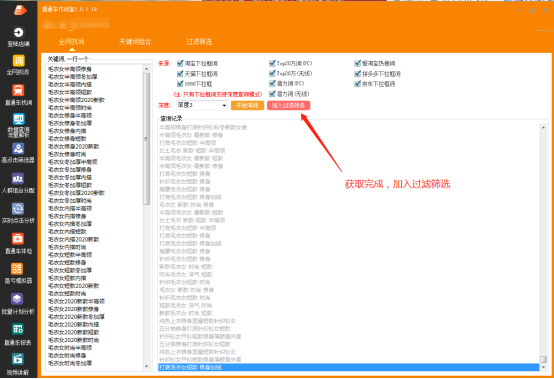Open the 黑号模拟器 sidebar tool
This screenshot has width=554, height=379.
point(18,273)
